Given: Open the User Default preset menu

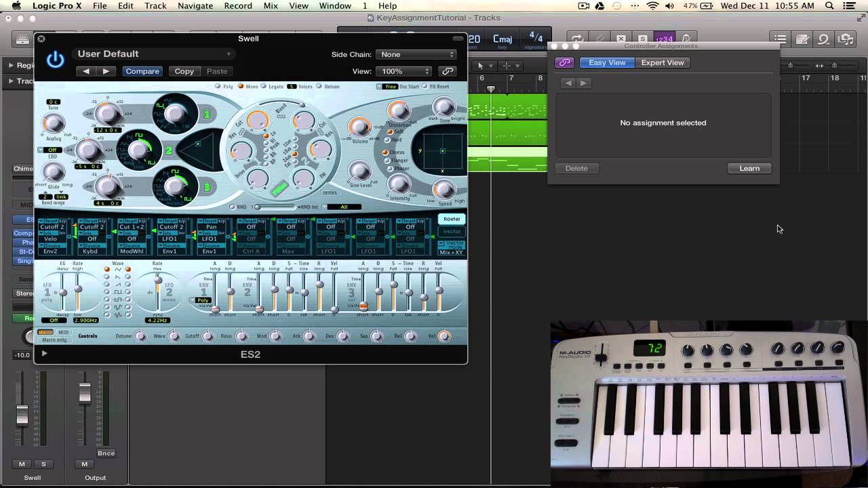Looking at the screenshot, I should [154, 54].
